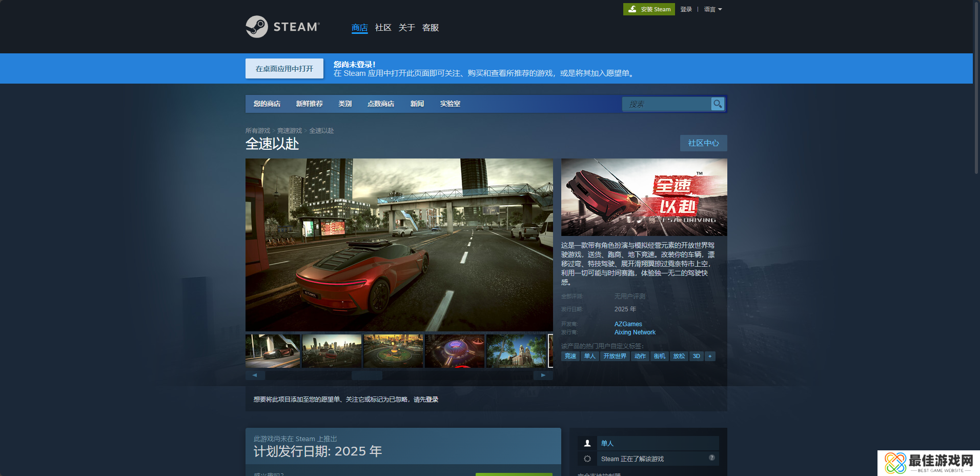Click 在桌面应用中打开 button

tap(284, 69)
